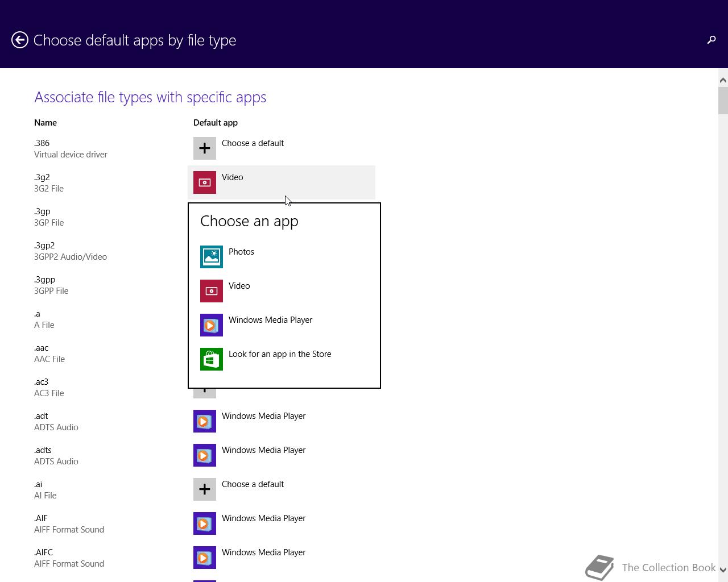Pick Windows Media Player from app list
728x582 pixels.
(284, 325)
